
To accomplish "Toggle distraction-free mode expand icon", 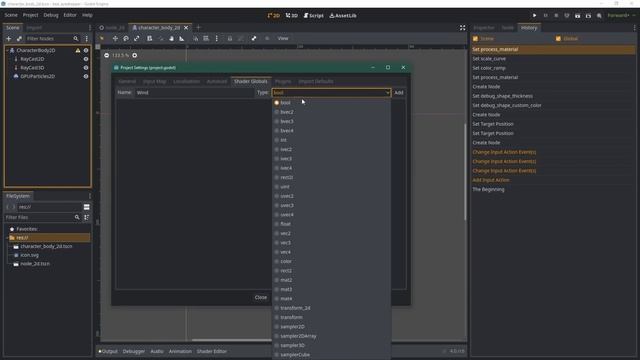I will tap(462, 28).
